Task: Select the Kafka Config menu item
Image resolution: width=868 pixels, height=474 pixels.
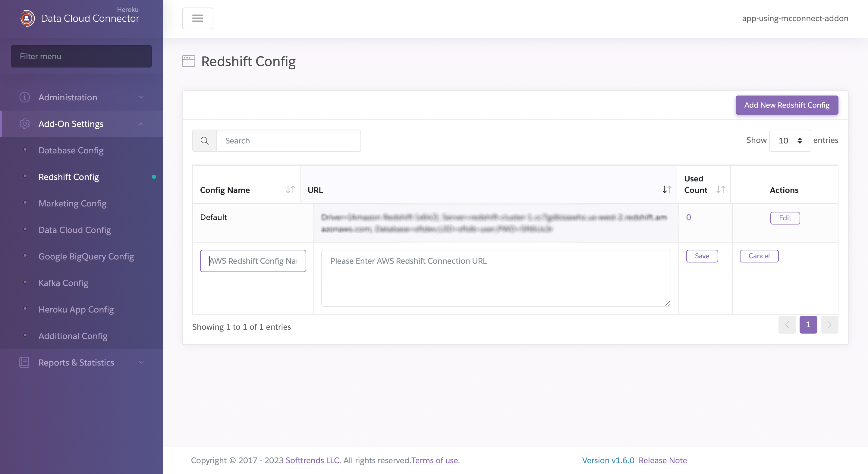Action: 63,283
